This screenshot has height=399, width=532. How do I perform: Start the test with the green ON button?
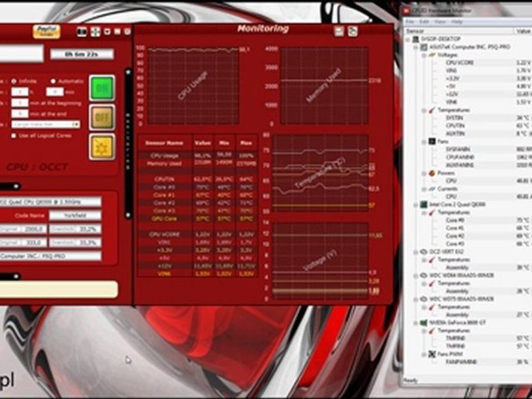pyautogui.click(x=102, y=88)
